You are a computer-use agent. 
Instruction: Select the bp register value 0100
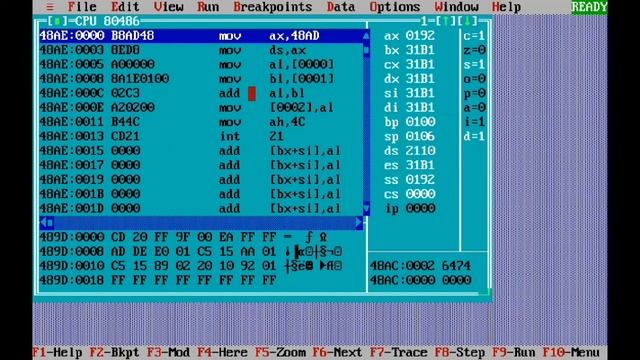click(420, 122)
